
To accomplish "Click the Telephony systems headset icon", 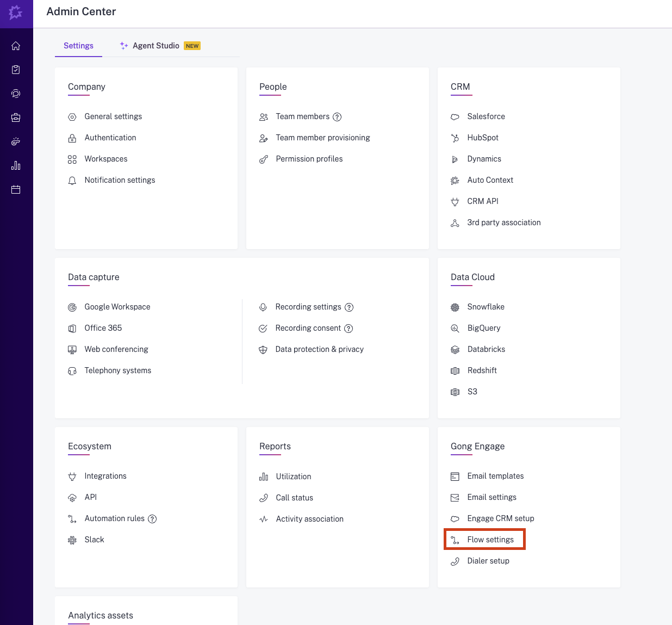I will coord(72,371).
